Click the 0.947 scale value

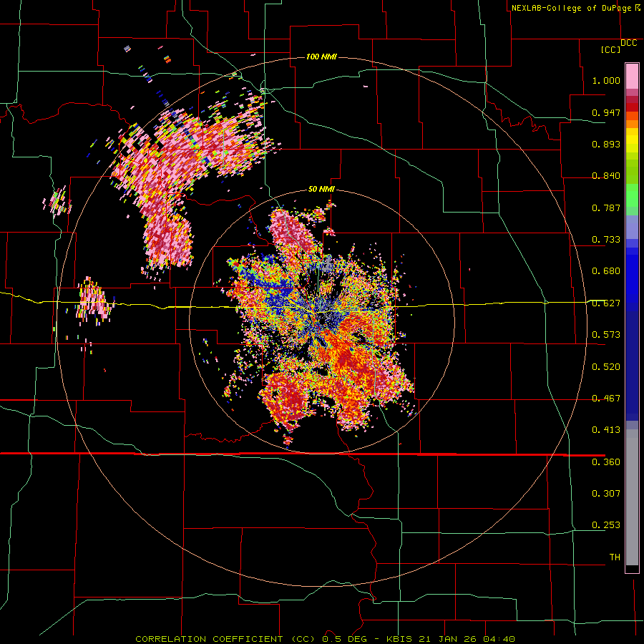606,112
